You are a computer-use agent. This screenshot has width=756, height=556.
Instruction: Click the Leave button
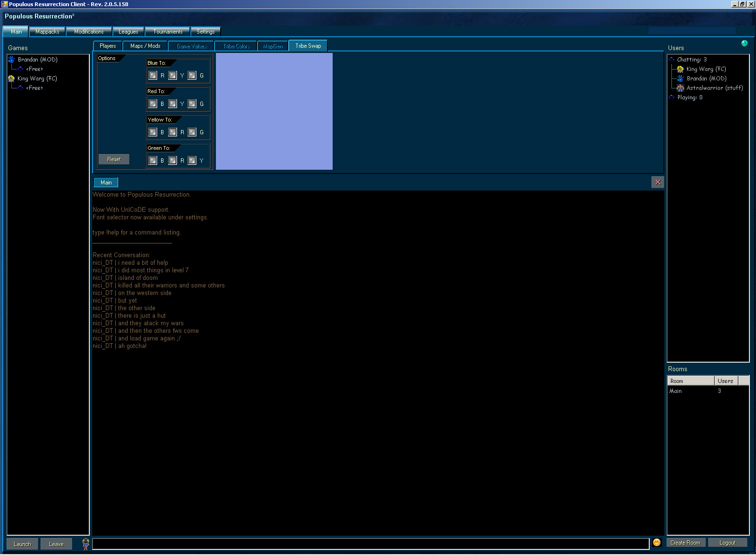[56, 544]
